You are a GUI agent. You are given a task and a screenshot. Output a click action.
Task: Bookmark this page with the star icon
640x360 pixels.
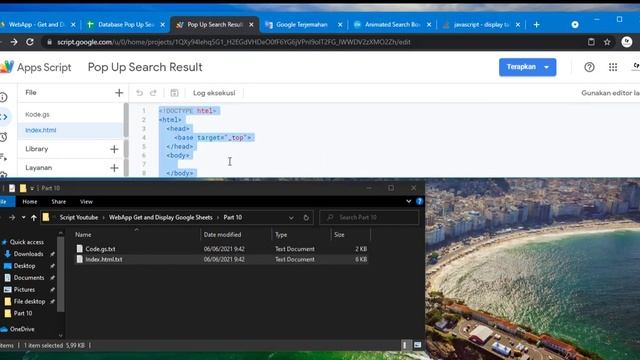coord(607,42)
